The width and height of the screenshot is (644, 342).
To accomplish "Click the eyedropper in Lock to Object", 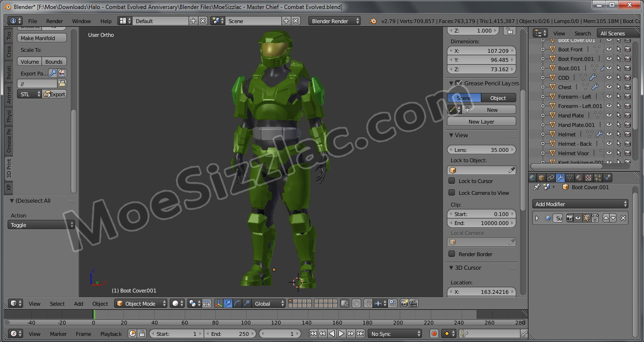I will (x=512, y=170).
